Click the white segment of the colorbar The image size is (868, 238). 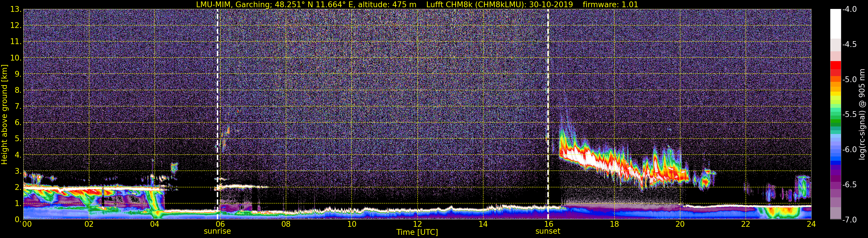835,24
